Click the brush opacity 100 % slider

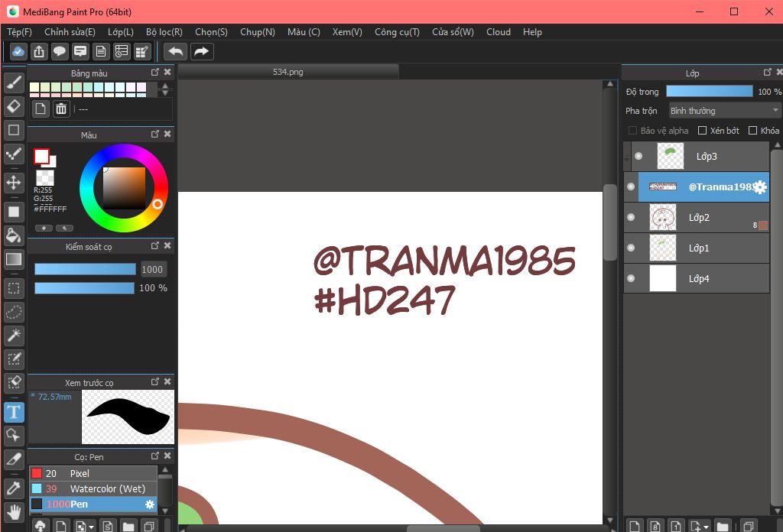84,288
